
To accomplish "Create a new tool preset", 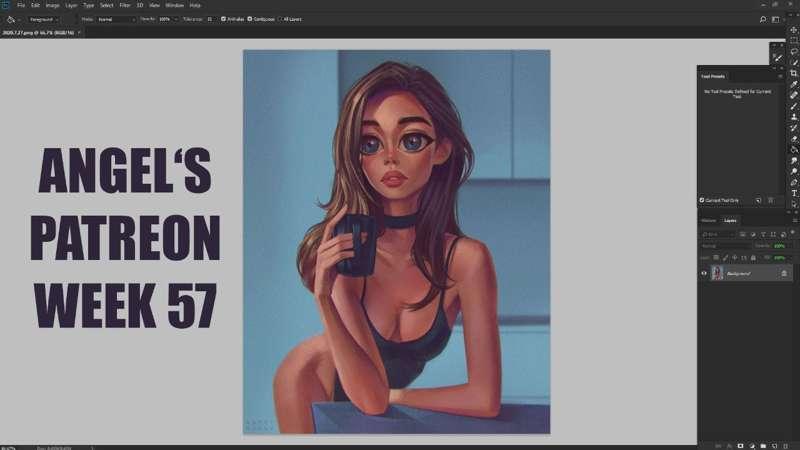I will 759,201.
